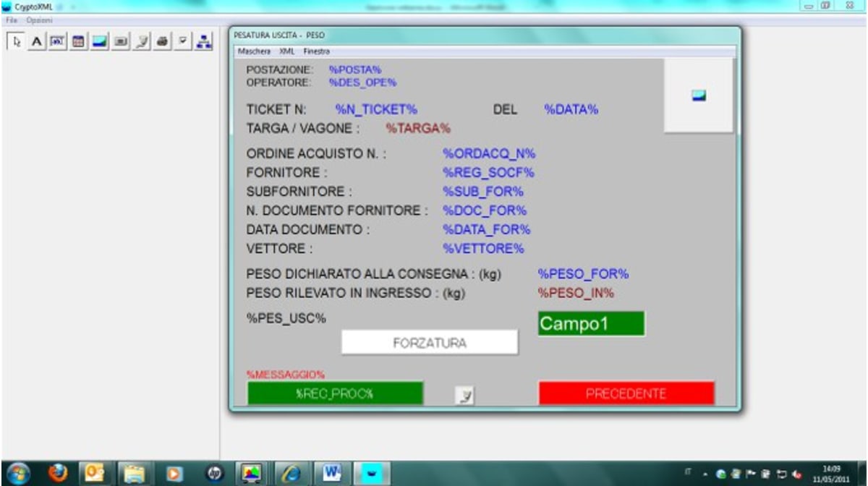Open the Opzioni menu
The height and width of the screenshot is (486, 868).
[x=38, y=20]
